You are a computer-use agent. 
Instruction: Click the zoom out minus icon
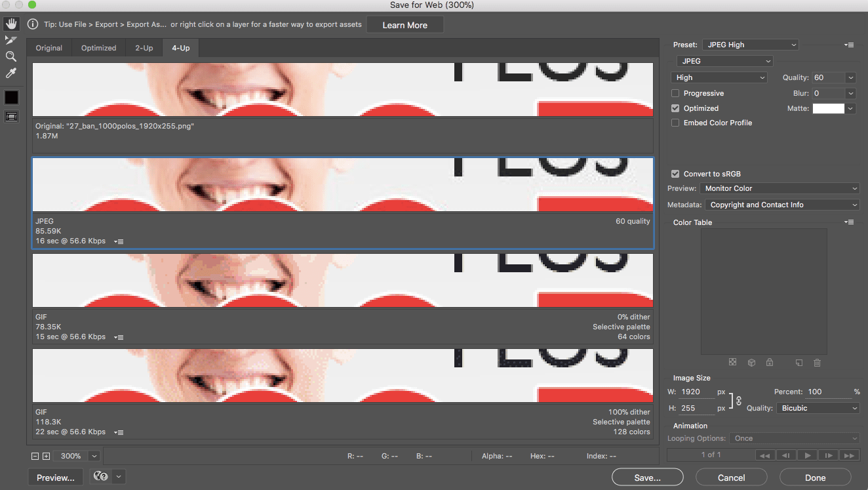click(x=35, y=456)
